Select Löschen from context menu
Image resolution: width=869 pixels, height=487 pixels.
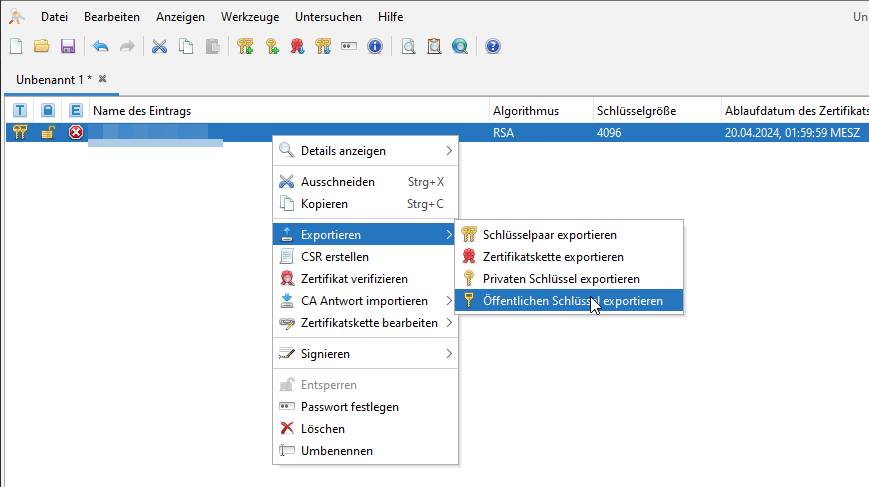[322, 429]
